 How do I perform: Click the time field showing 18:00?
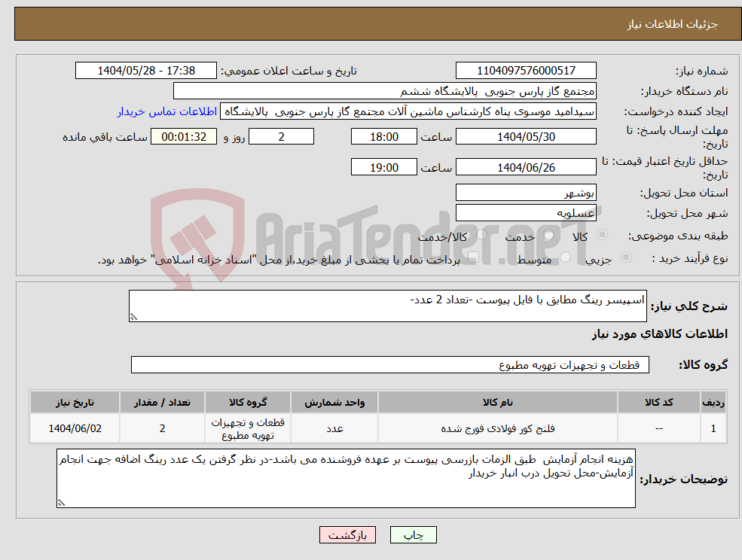pyautogui.click(x=384, y=136)
